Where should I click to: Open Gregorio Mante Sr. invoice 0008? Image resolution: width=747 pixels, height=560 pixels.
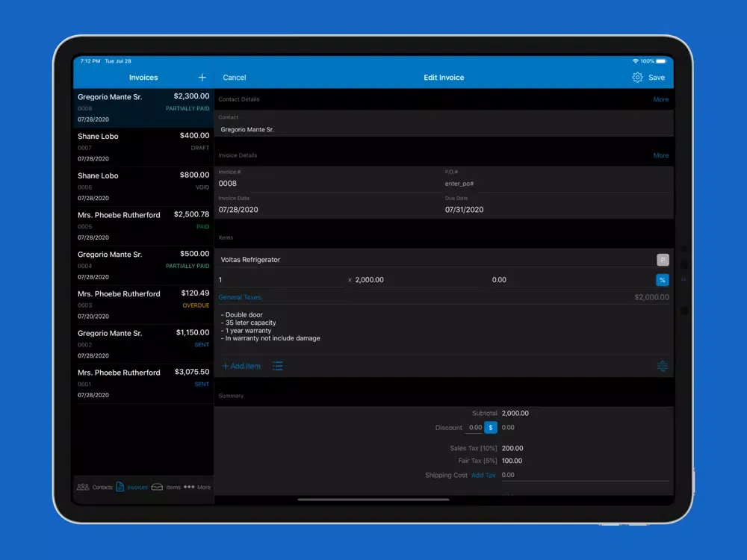[143, 108]
